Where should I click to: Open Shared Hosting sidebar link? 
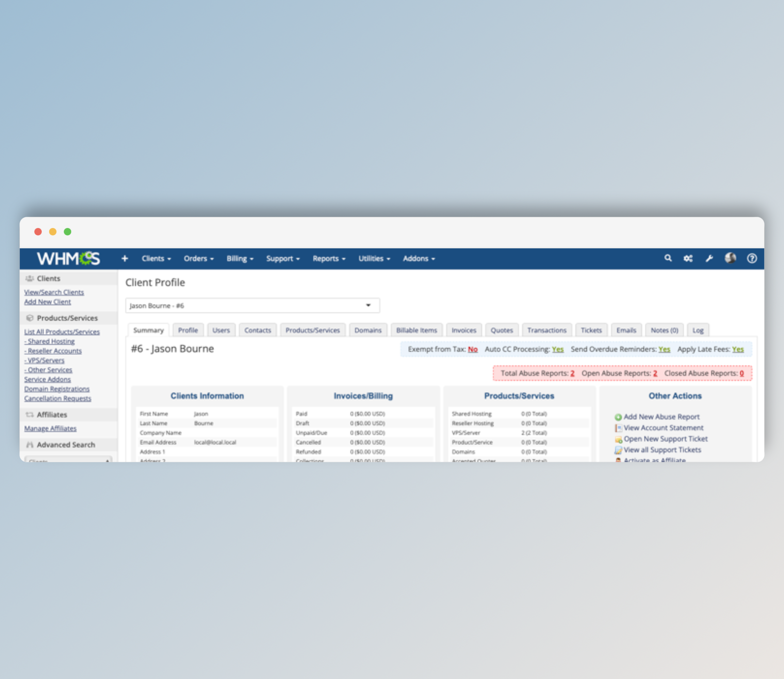[x=49, y=341]
